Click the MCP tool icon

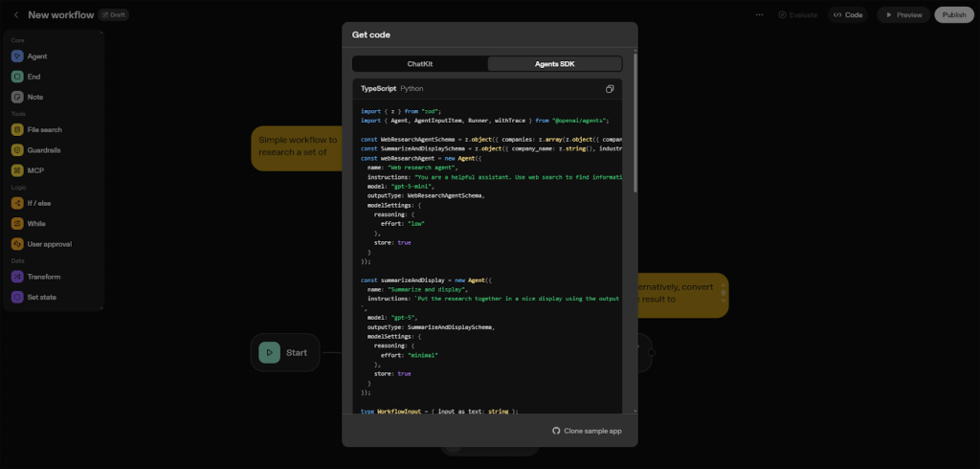(x=17, y=170)
